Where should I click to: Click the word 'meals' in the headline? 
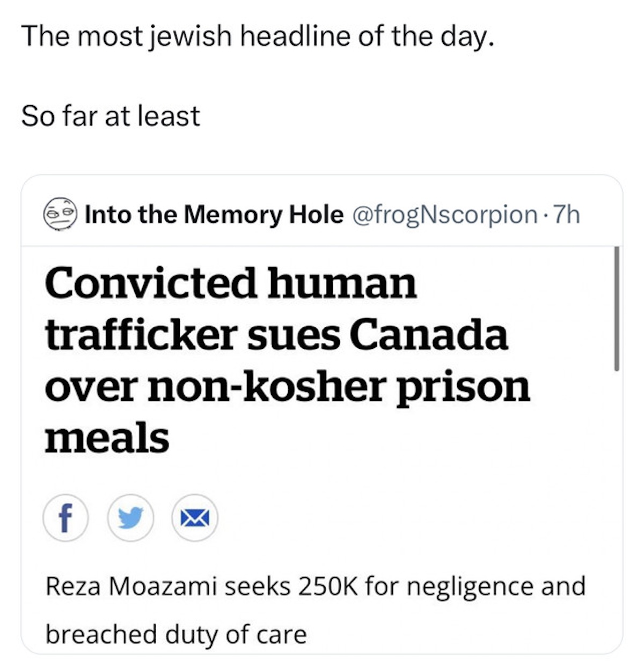[107, 438]
